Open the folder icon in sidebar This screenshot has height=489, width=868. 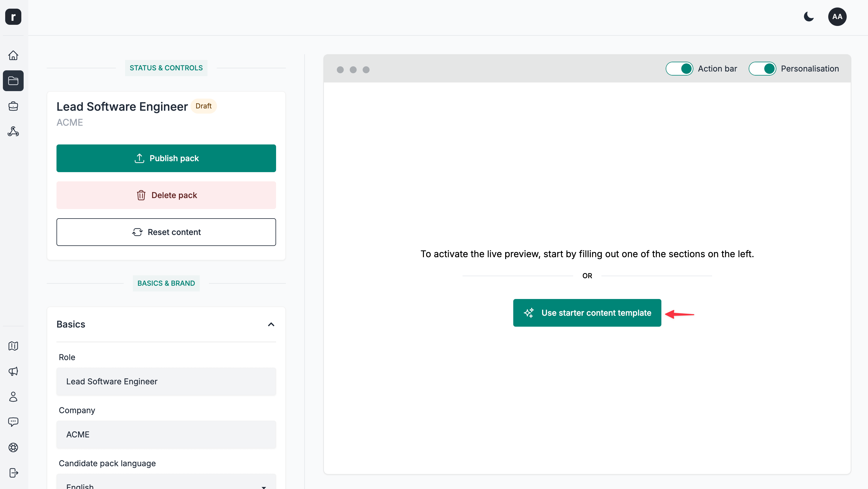(13, 81)
